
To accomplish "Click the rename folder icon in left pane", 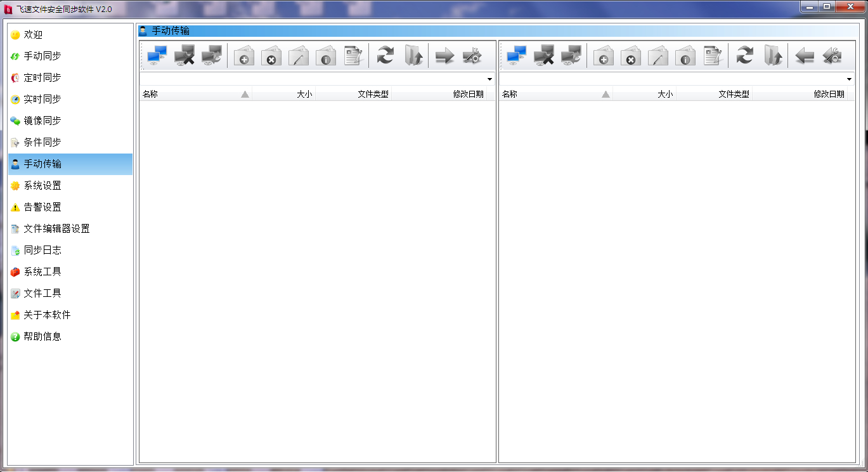I will 299,56.
